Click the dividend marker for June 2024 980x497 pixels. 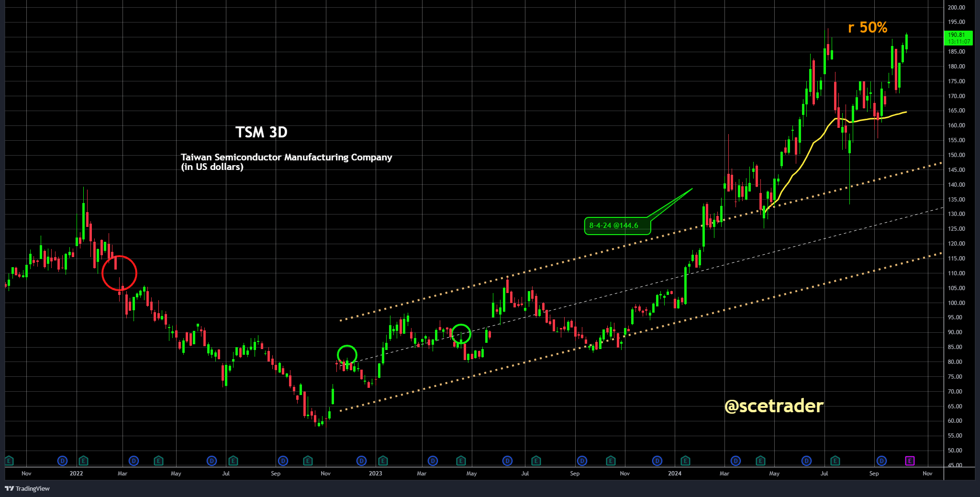(807, 461)
